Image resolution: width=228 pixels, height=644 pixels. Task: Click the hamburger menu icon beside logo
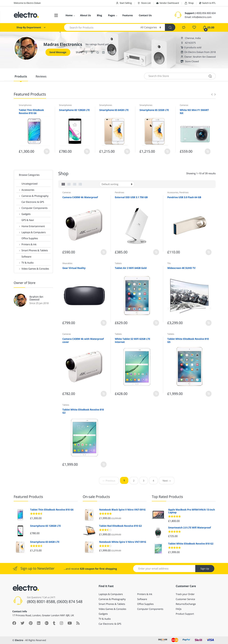56,15
